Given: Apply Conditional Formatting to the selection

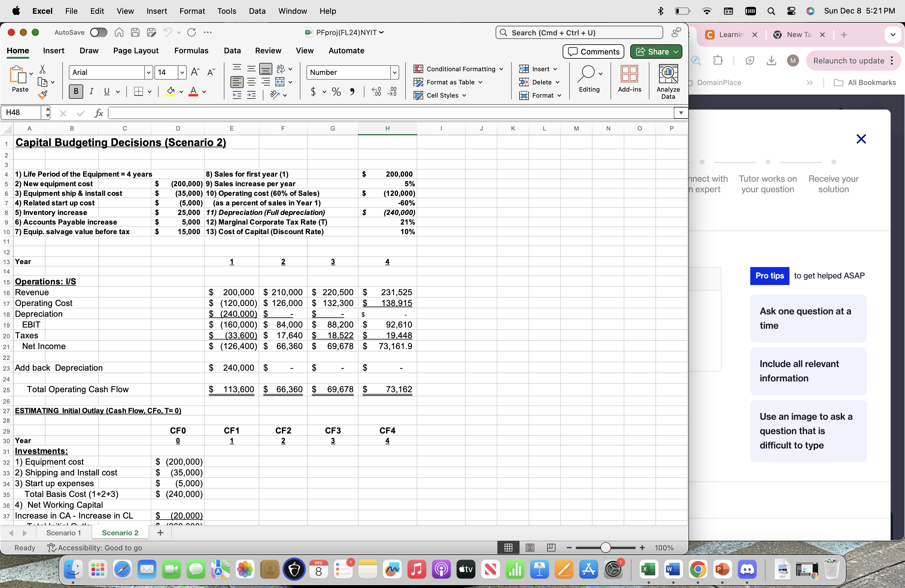Looking at the screenshot, I should 458,69.
